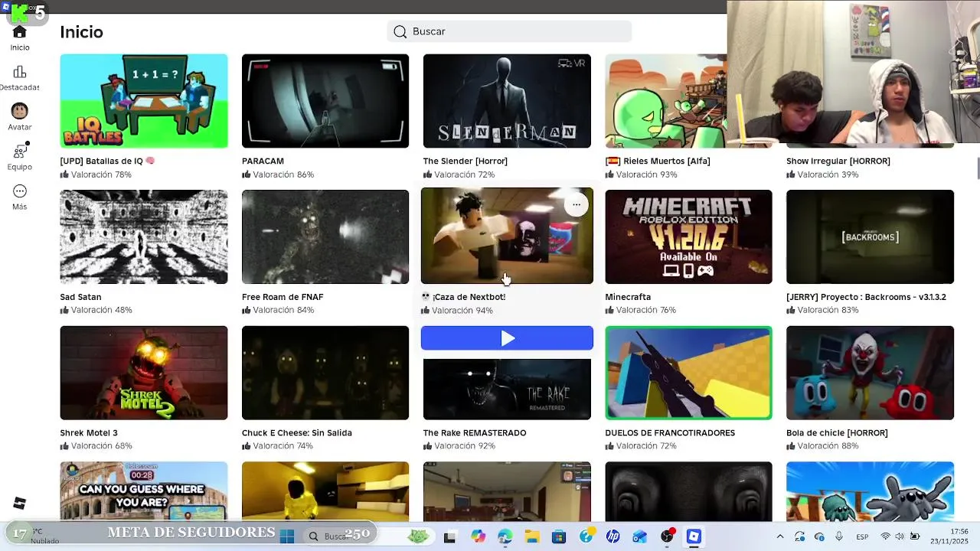
Task: Click the page vertical scrollbar thumb
Action: point(977,168)
